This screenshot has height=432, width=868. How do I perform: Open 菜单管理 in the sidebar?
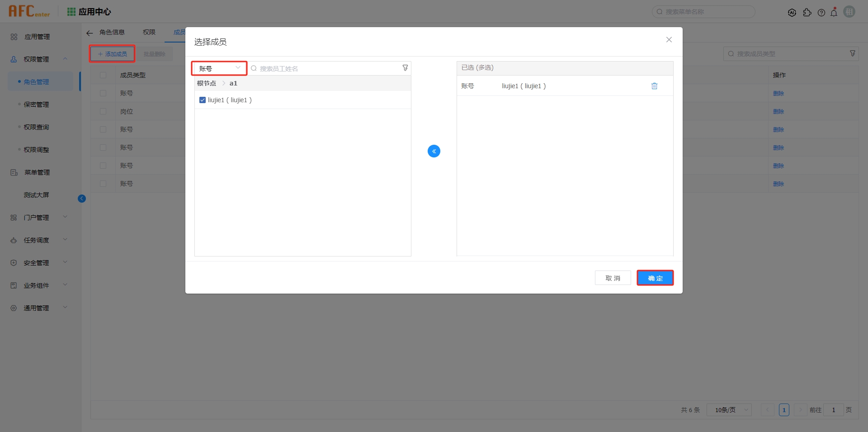point(36,172)
